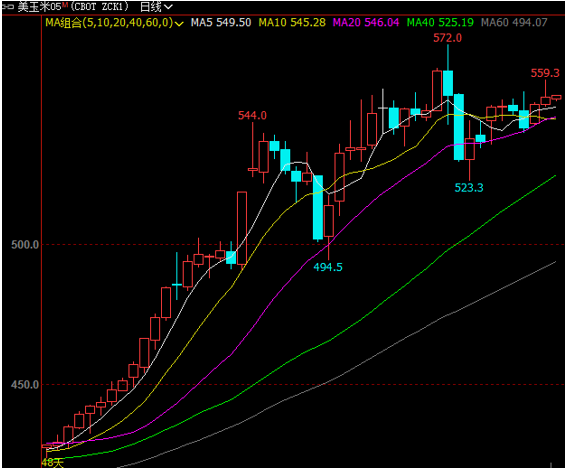Click the 559.3 price label
Image resolution: width=568 pixels, height=469 pixels.
545,73
